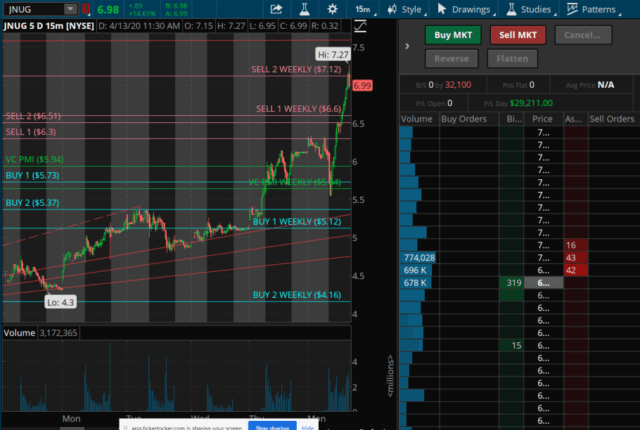Viewport: 640px width, 430px height.
Task: Click the BUY 2 ($5.37) label
Action: [32, 203]
